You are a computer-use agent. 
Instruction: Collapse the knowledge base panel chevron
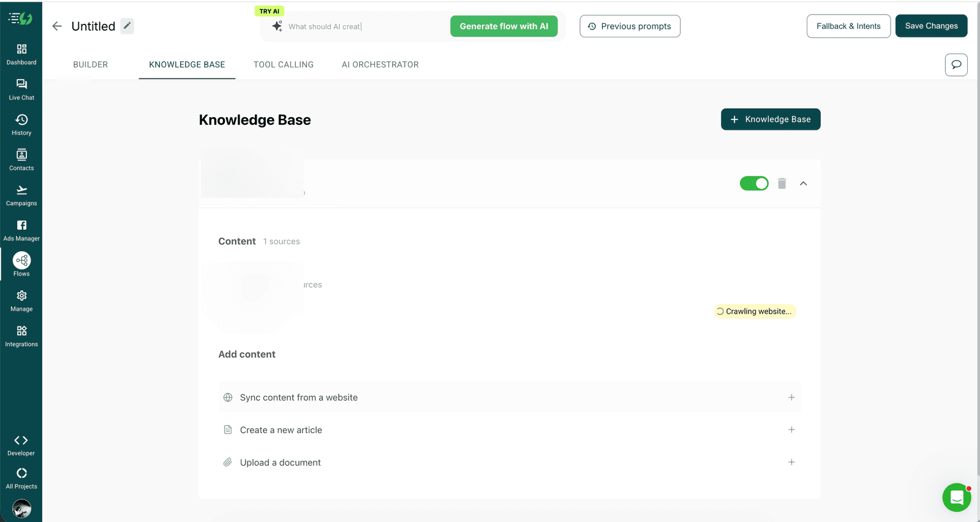coord(804,183)
